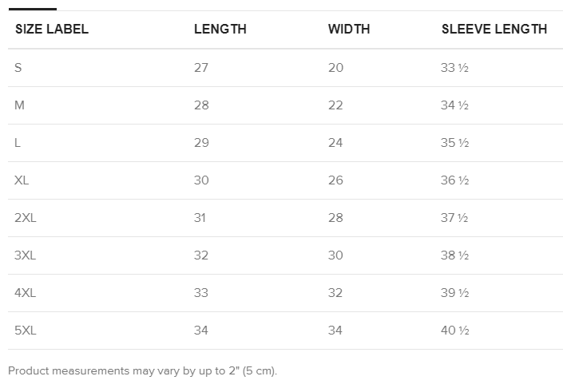Select the XL size row label
This screenshot has width=563, height=392.
coord(22,180)
